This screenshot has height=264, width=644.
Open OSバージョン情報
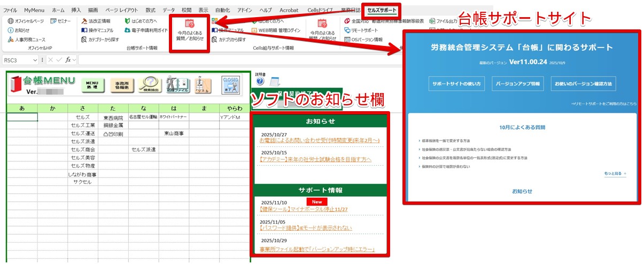[363, 40]
